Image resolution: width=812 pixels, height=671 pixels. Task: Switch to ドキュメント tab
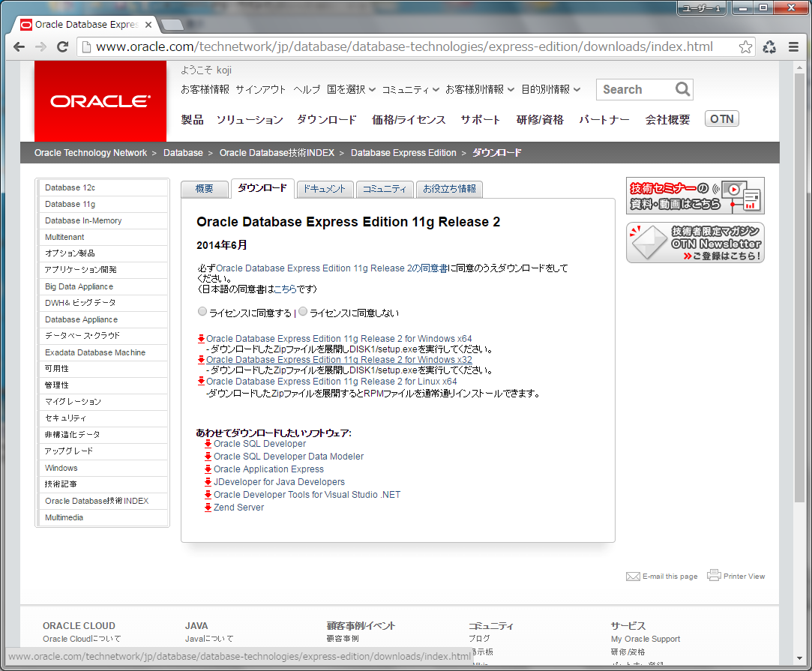pos(325,189)
